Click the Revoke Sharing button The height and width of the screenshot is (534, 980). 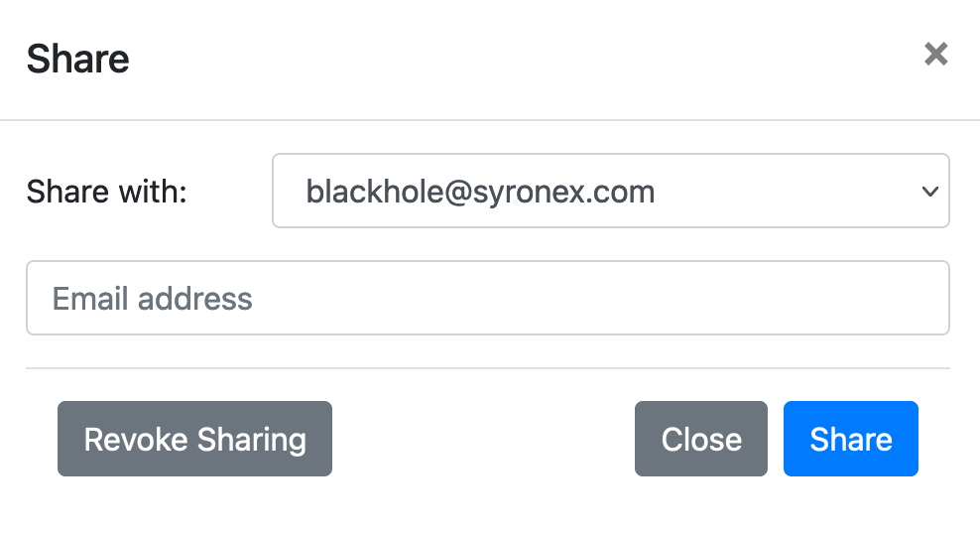pyautogui.click(x=194, y=439)
